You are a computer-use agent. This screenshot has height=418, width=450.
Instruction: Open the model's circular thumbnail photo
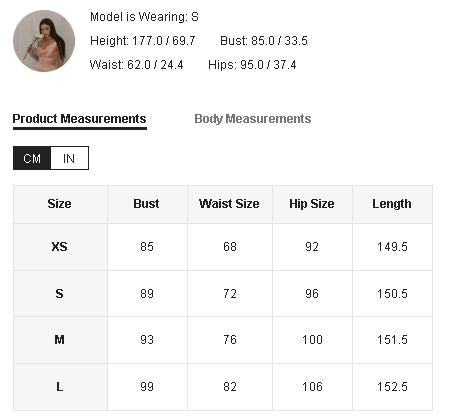tap(44, 41)
